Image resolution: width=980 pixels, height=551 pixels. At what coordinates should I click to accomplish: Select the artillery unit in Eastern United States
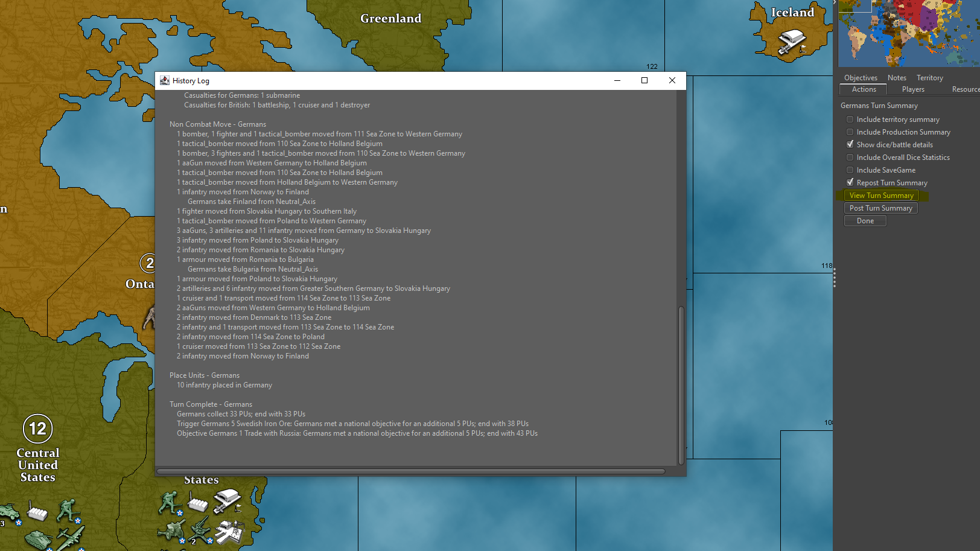171,530
